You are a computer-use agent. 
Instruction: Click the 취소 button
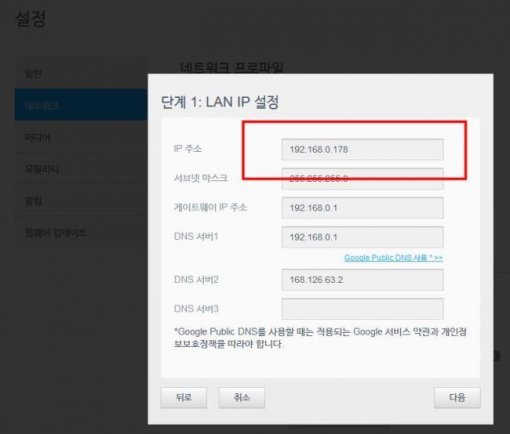tap(242, 397)
